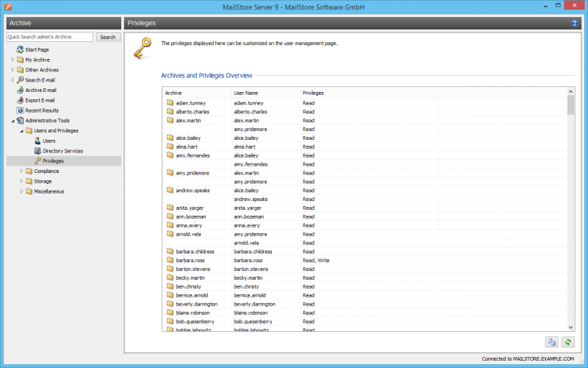
Task: Collapse the Administrative Tools node
Action: 12,121
